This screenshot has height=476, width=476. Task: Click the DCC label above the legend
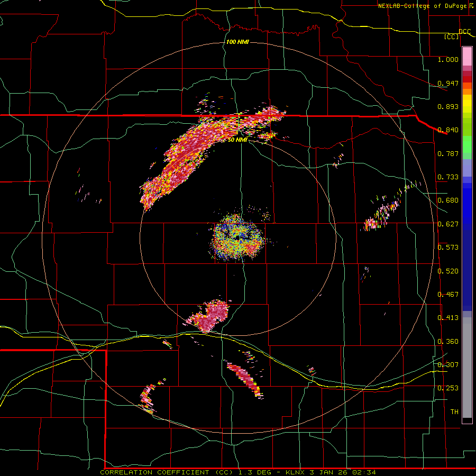point(465,32)
